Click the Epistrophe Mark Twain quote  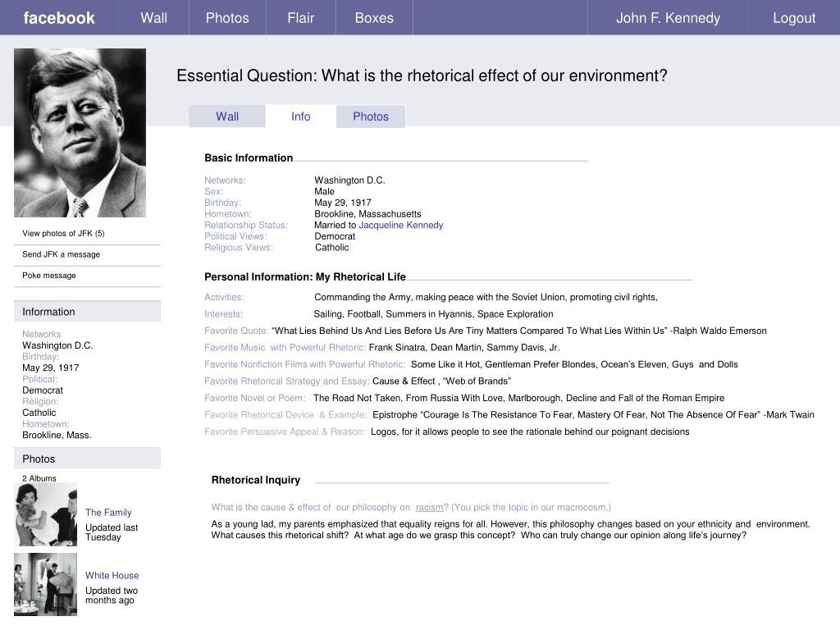[x=593, y=414]
